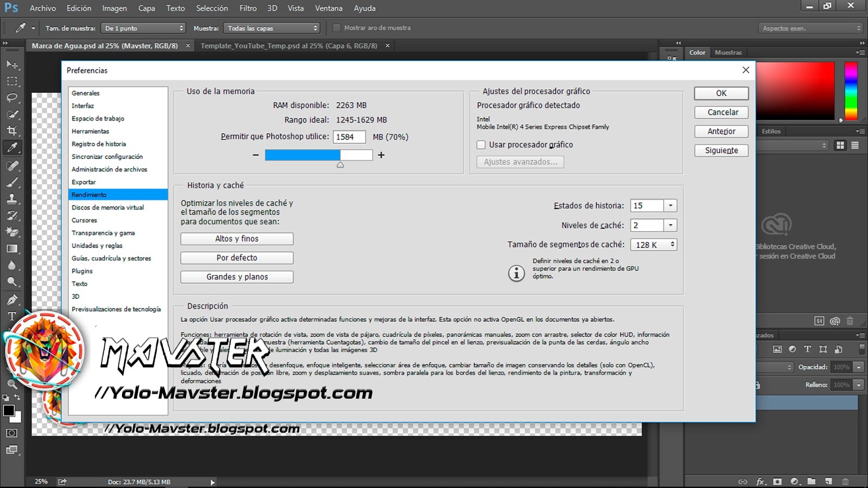Confirm preferences with the OK button
868x488 pixels.
(x=722, y=93)
